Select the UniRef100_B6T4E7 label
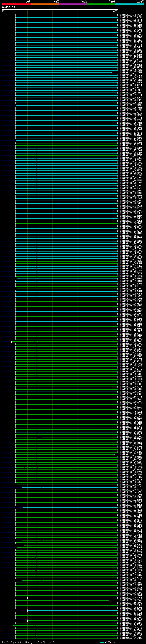Image resolution: width=146 pixels, height=644 pixels. (131, 90)
